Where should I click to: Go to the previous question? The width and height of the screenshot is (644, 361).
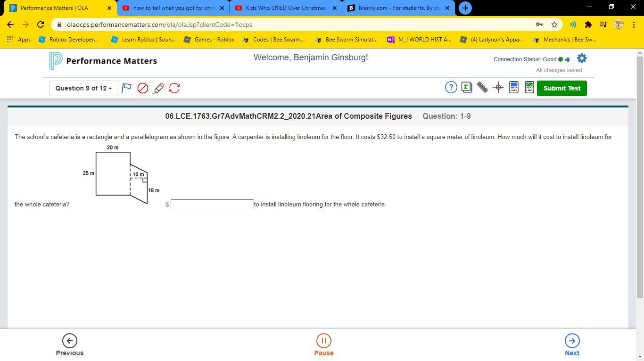[x=70, y=345]
